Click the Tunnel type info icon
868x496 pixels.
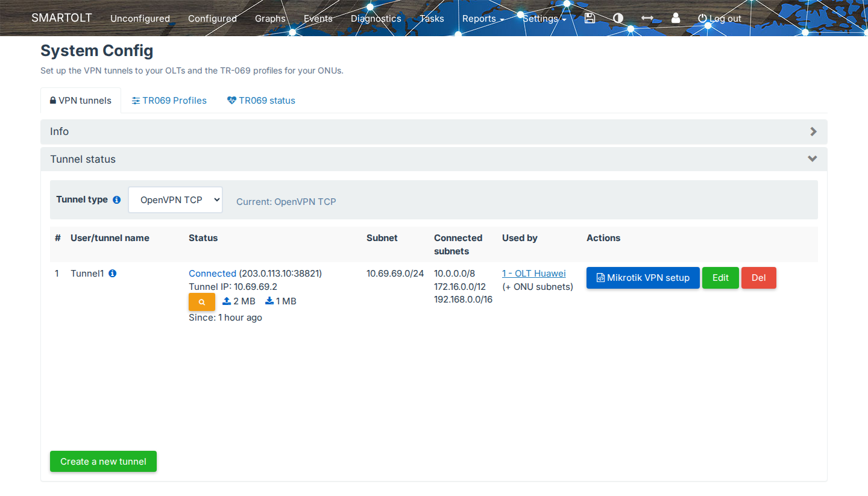[x=116, y=199]
